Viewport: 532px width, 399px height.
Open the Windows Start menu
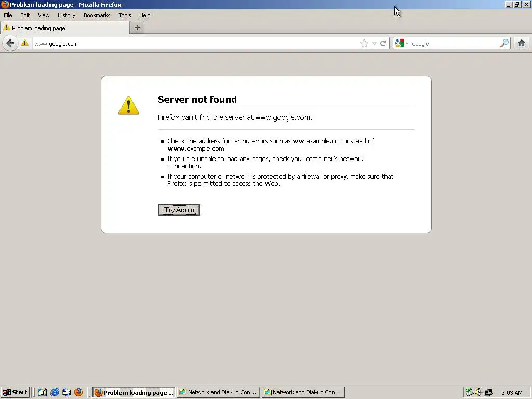tap(15, 392)
